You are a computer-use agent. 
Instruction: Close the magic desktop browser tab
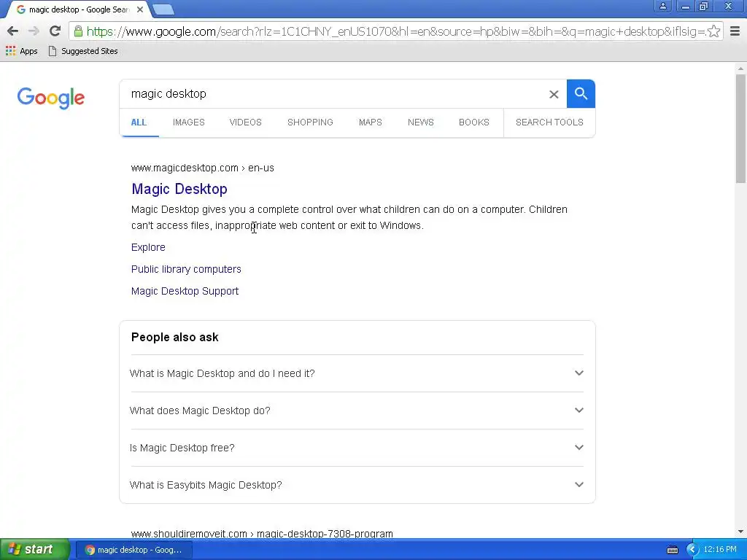tap(139, 9)
